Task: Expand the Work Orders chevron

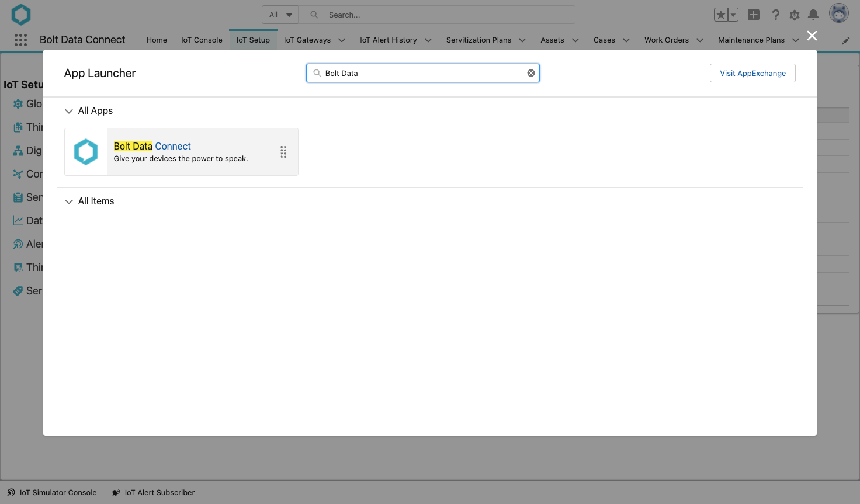Action: (x=700, y=40)
